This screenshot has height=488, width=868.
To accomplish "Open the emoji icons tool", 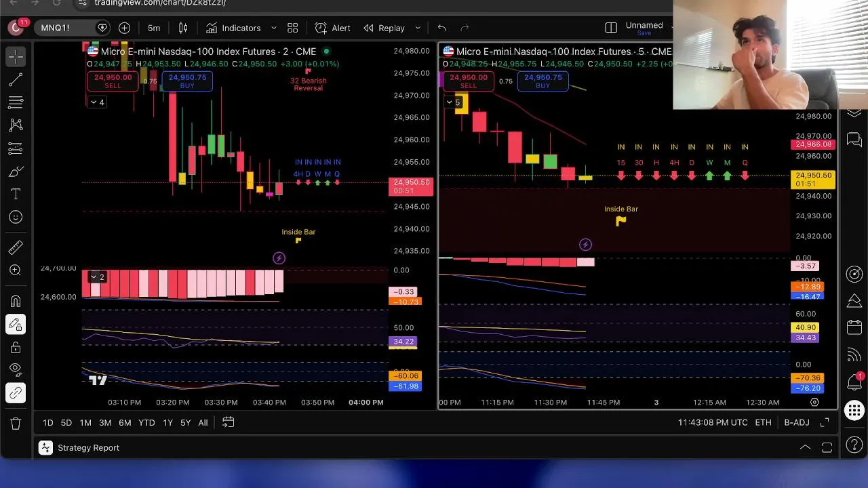I will (16, 218).
